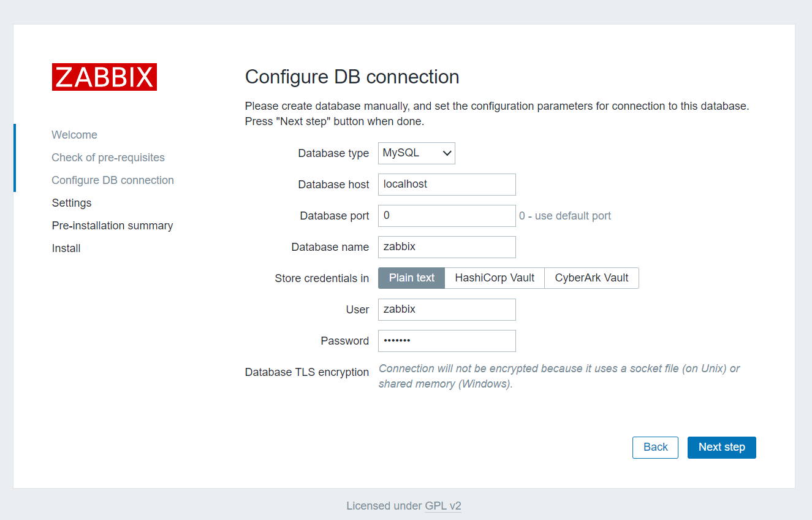Screen dimensions: 812x520
Task: Click the Database name input field
Action: (x=447, y=247)
